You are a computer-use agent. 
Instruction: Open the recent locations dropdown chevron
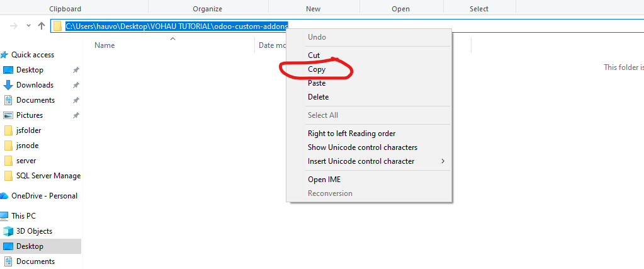[28, 26]
